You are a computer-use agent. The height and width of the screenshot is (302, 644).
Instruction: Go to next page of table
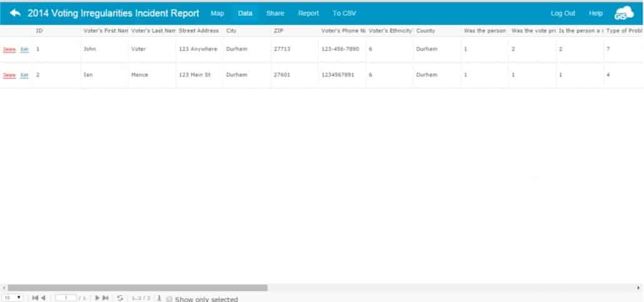pyautogui.click(x=98, y=298)
